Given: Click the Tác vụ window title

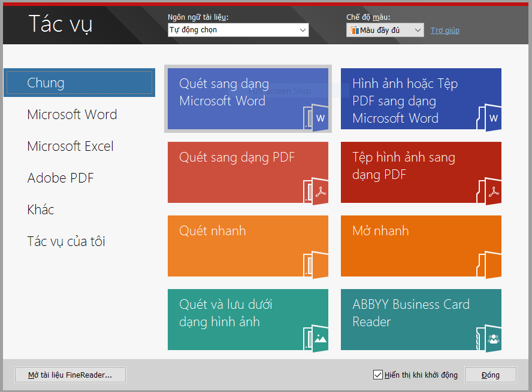Looking at the screenshot, I should pyautogui.click(x=61, y=24).
